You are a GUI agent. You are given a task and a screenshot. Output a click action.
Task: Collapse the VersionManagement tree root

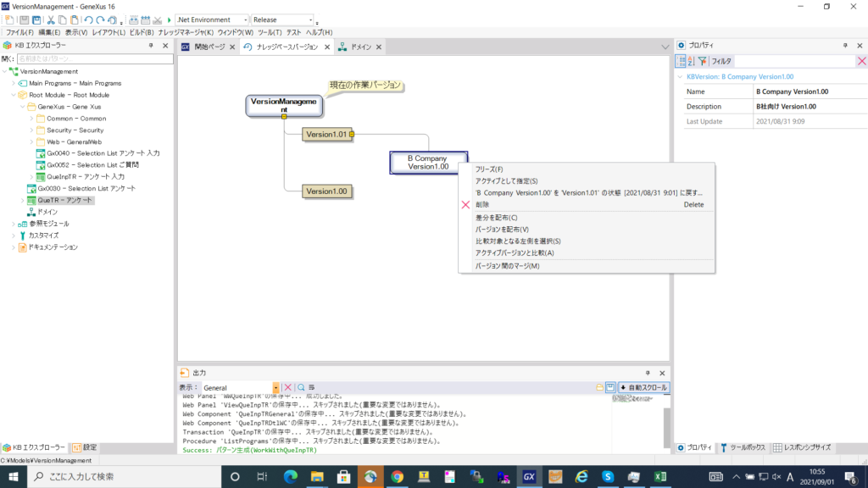coord(5,71)
